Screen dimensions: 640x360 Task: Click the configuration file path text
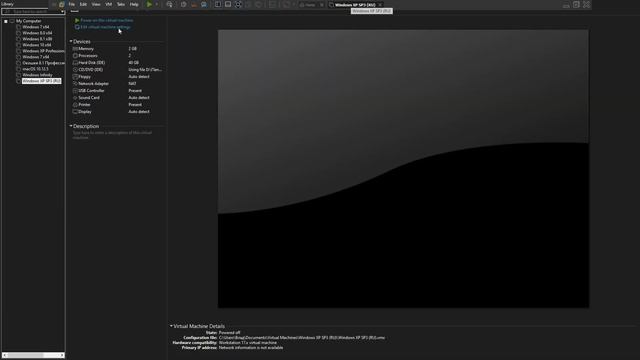point(302,338)
